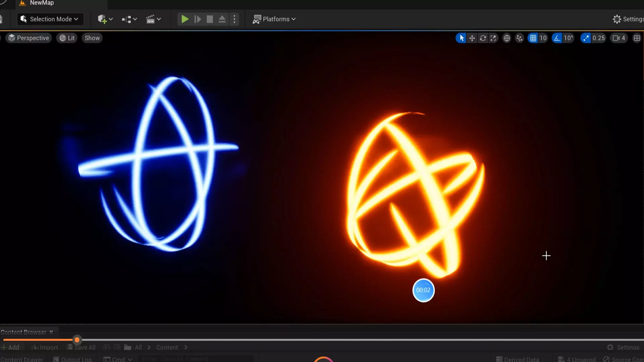This screenshot has width=644, height=362.
Task: Toggle world/local coordinate system globe
Action: [506, 38]
